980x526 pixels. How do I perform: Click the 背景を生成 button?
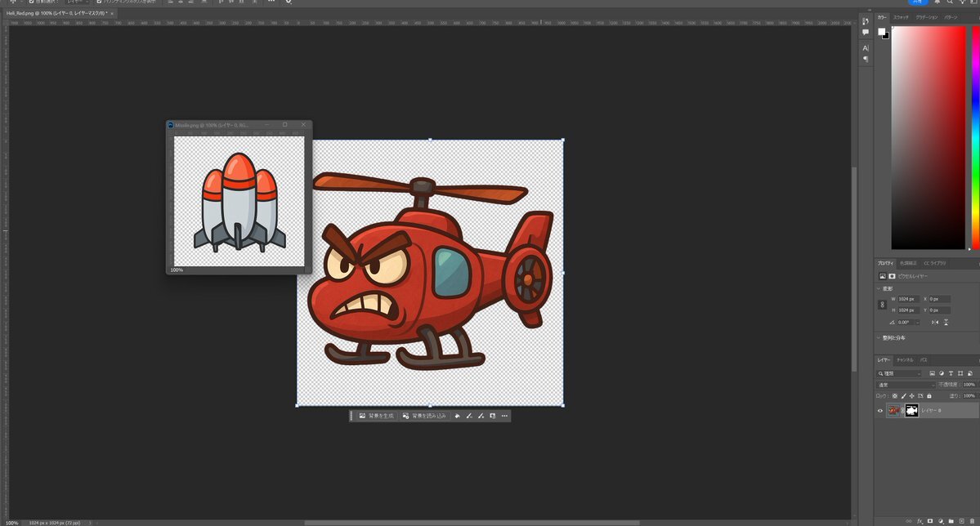pos(376,416)
